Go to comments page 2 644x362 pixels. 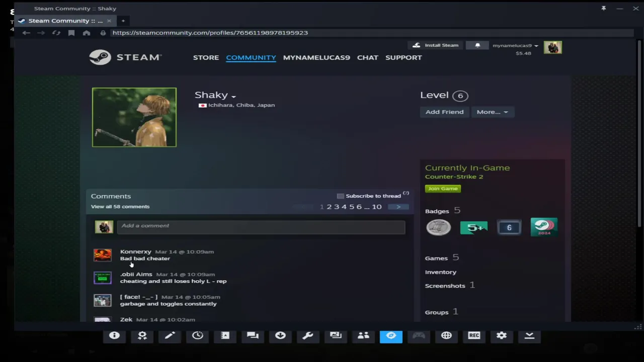pyautogui.click(x=329, y=207)
